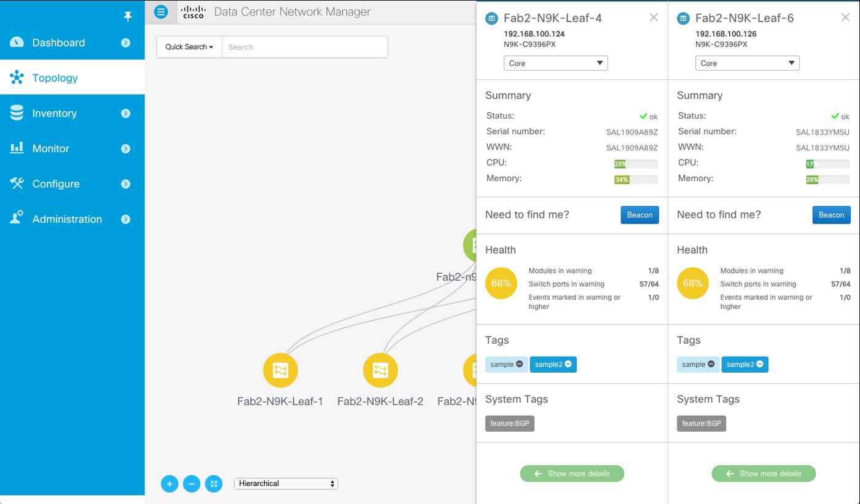Click the Topology node icon
This screenshot has width=860, height=504.
coord(17,77)
